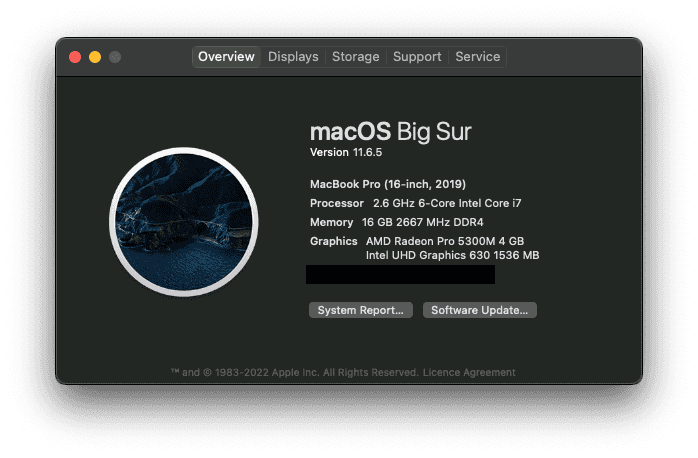Open the Storage tab
This screenshot has width=698, height=458.
click(x=355, y=57)
